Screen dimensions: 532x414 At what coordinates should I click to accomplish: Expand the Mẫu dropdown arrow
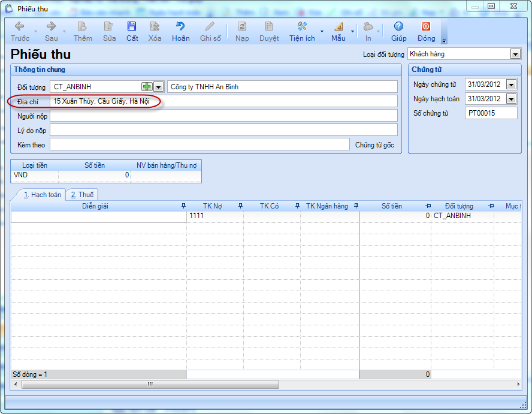(352, 32)
